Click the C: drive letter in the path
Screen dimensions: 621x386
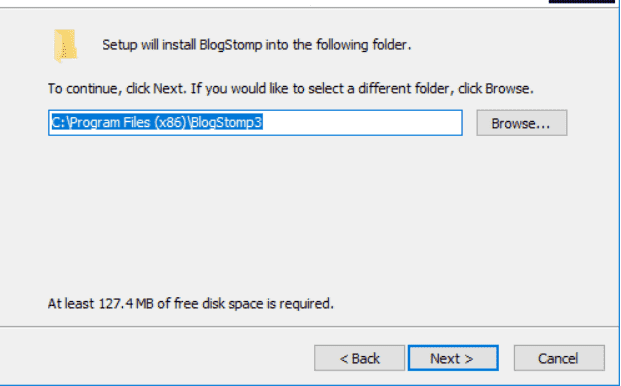[59, 122]
